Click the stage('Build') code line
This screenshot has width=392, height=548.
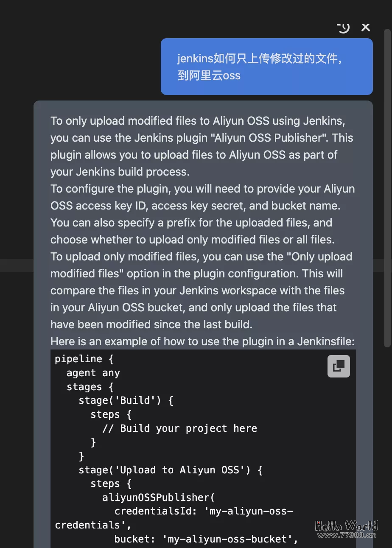[x=126, y=400]
